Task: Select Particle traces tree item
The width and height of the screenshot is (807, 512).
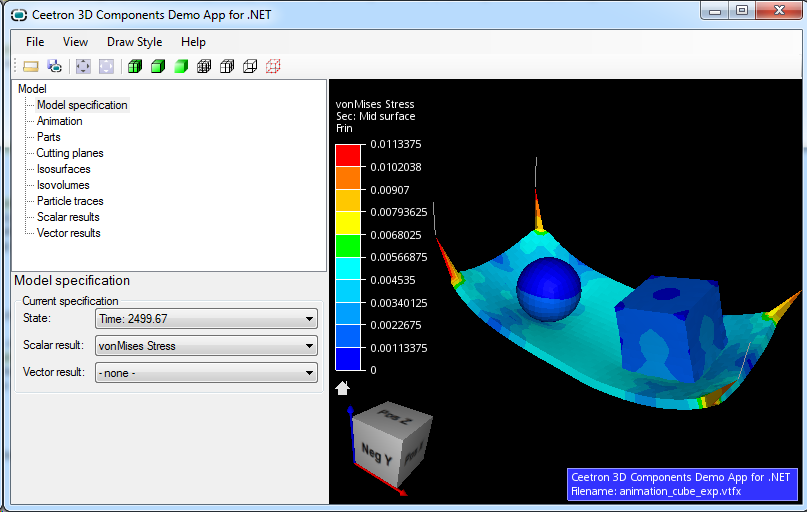Action: pos(70,201)
